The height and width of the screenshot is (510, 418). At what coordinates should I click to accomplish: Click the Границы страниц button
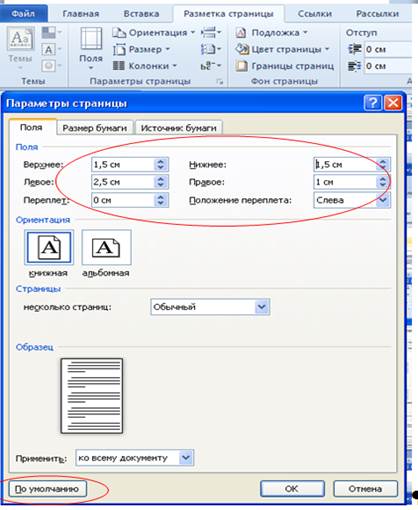coord(285,66)
